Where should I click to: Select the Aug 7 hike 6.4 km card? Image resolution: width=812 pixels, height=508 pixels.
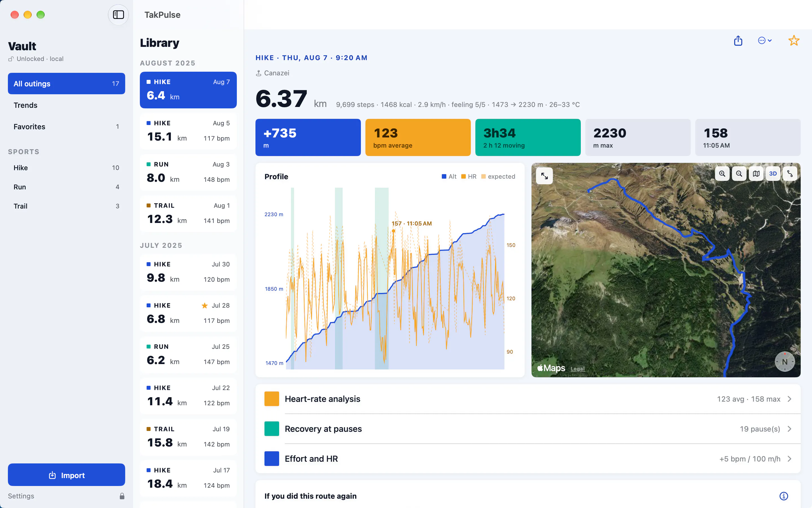[188, 90]
